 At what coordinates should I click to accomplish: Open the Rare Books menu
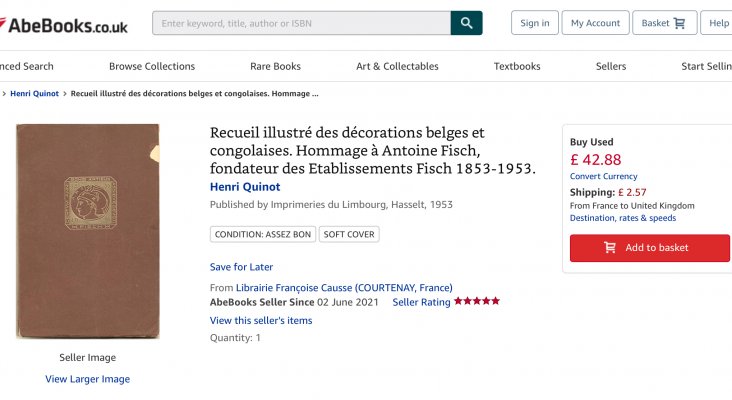275,66
